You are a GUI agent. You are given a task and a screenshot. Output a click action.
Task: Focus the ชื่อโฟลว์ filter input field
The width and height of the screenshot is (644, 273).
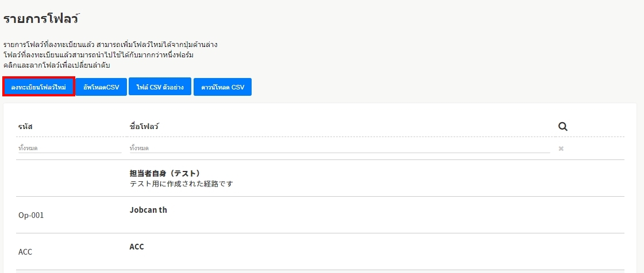pos(340,148)
